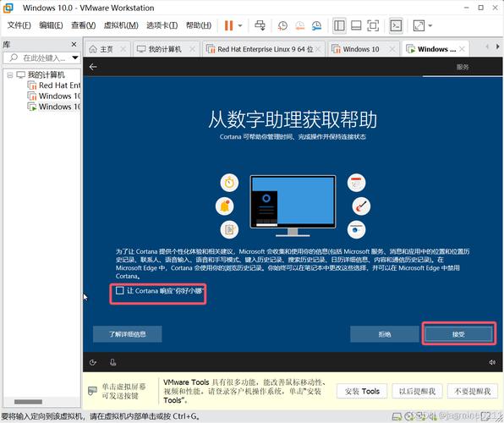Open the 帮助(H) menu
This screenshot has height=423, width=504.
coord(199,25)
